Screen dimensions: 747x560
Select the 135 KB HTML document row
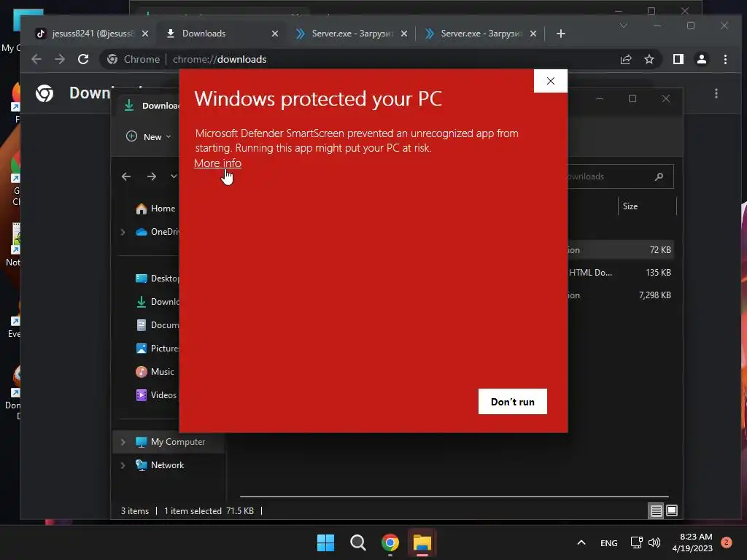coord(620,273)
